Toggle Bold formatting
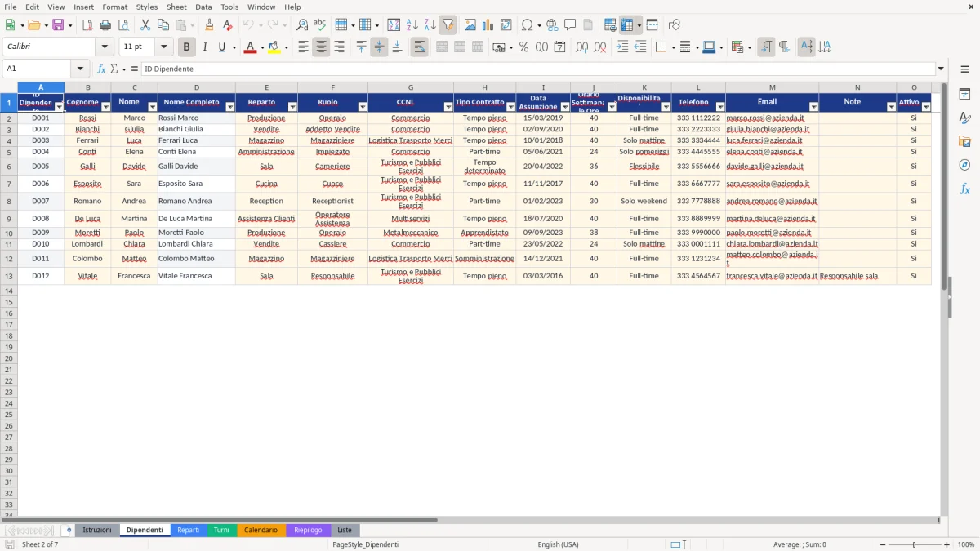Viewport: 980px width, 551px height. [186, 47]
